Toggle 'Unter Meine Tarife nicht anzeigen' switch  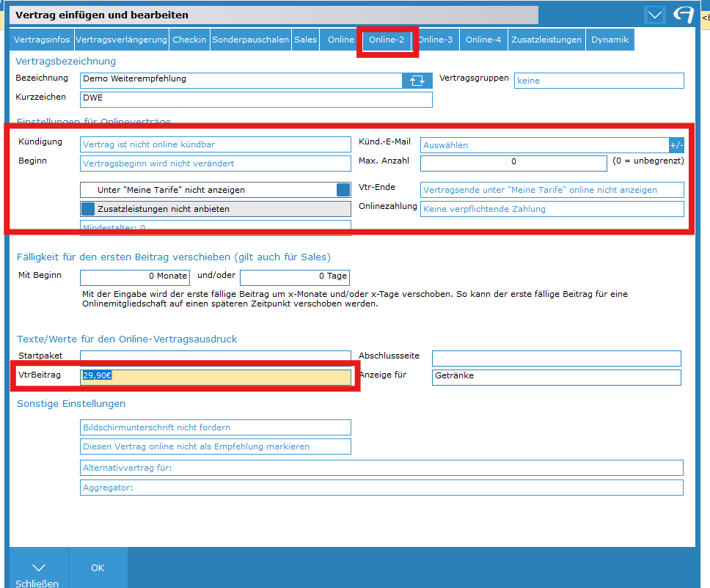coord(343,190)
